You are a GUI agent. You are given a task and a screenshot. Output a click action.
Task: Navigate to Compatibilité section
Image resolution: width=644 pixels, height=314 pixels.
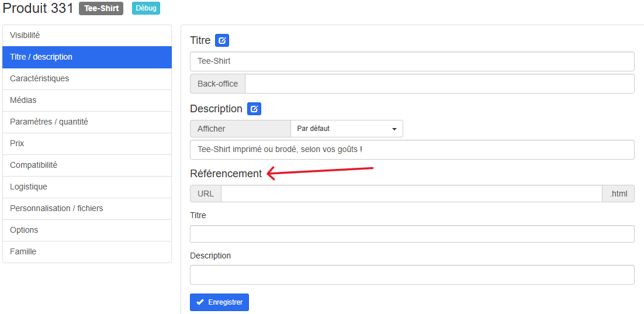pos(87,165)
